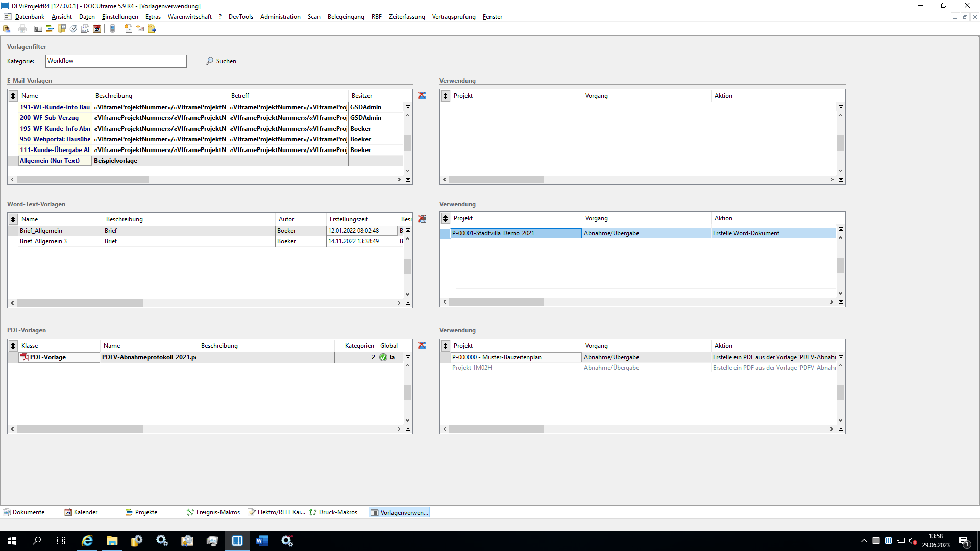Open the Vertragsprüfung menu

[x=454, y=17]
